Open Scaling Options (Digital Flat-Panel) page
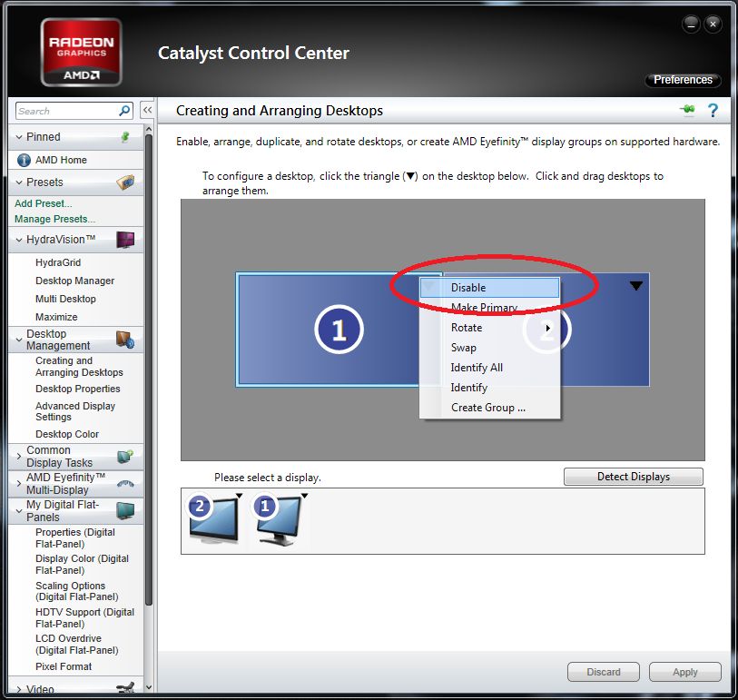This screenshot has height=700, width=738. click(77, 591)
